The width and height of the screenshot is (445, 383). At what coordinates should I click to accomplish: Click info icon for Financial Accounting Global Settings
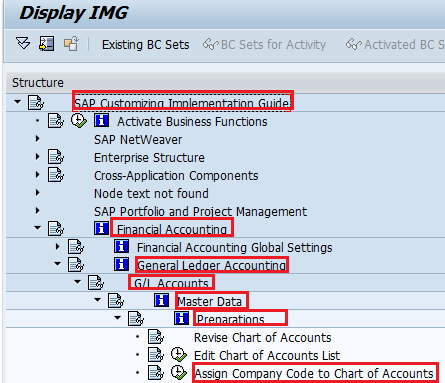(121, 246)
